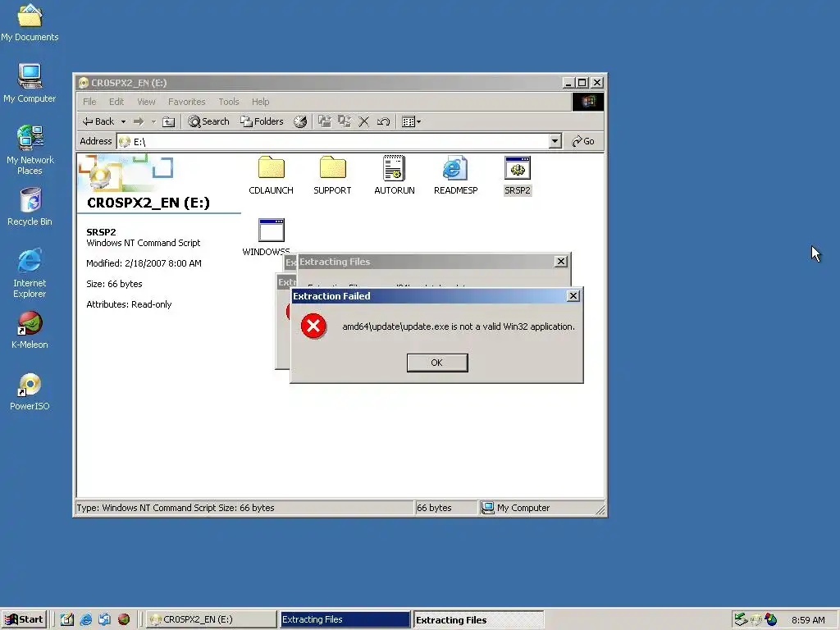Click the Undo toolbar icon
The image size is (840, 630).
point(384,121)
